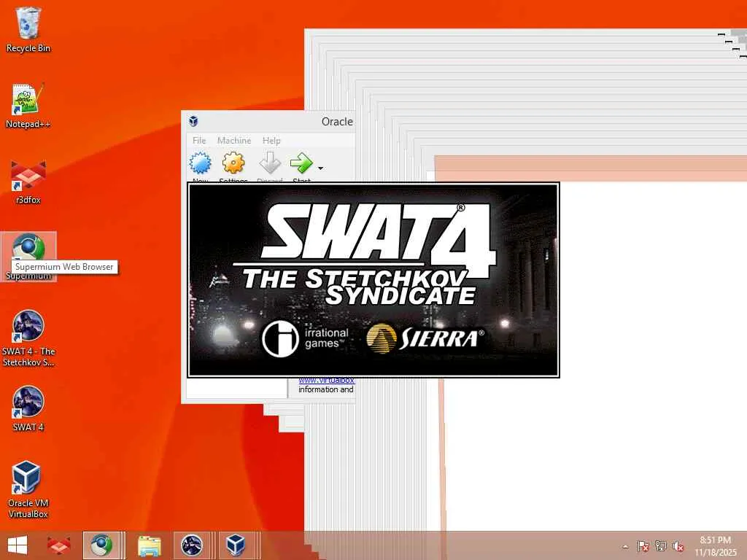
Task: Click the muted volume tray icon
Action: [x=678, y=546]
